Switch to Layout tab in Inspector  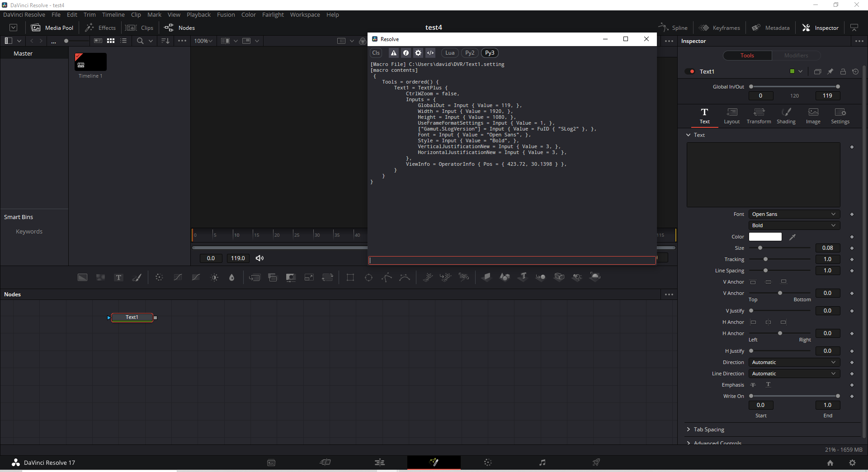point(731,116)
